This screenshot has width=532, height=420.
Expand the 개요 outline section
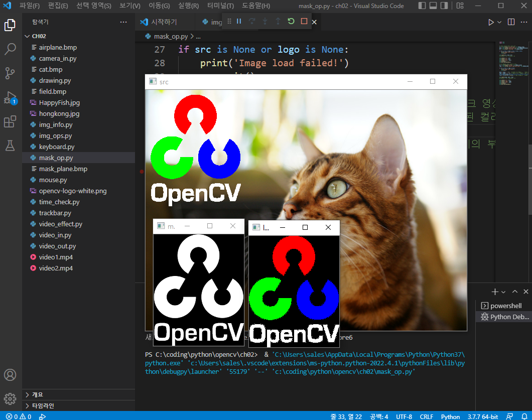coord(78,394)
